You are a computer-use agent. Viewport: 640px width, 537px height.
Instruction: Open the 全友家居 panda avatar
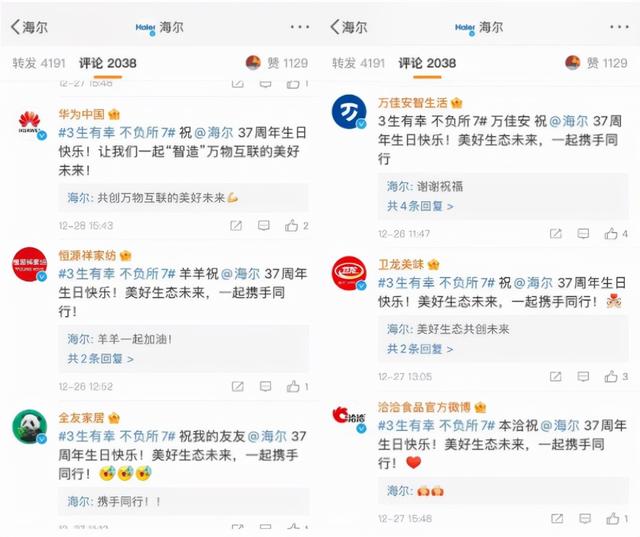click(x=29, y=426)
